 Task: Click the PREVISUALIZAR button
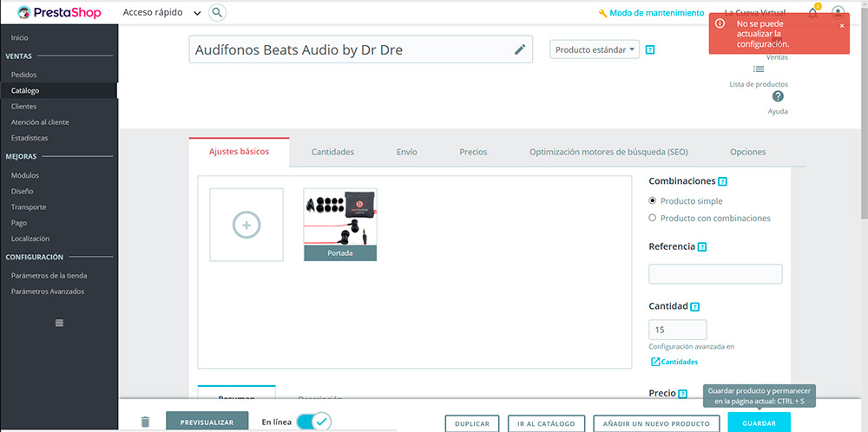[x=207, y=422]
